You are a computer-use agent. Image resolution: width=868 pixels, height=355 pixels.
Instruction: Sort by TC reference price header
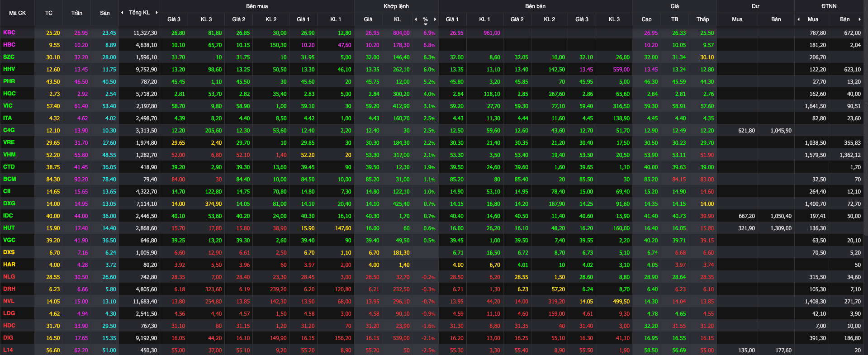coord(49,13)
